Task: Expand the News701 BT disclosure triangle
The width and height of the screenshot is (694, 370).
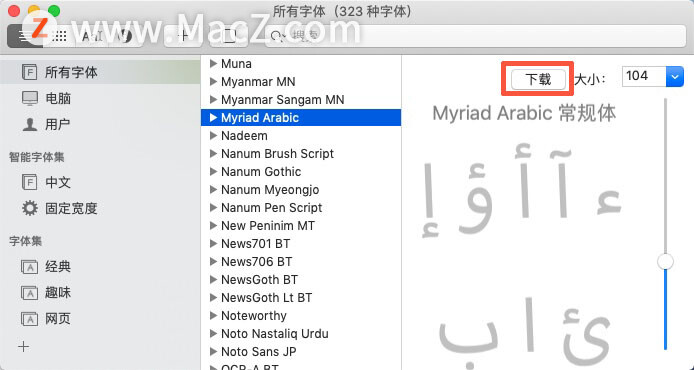Action: tap(213, 243)
